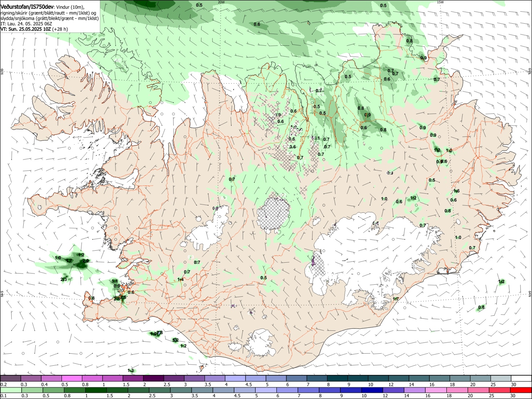The width and height of the screenshot is (532, 399).
Task: Click the 'VT: Sun. 25.05.2025 10Z (+28 h)' line
Action: click(x=34, y=29)
